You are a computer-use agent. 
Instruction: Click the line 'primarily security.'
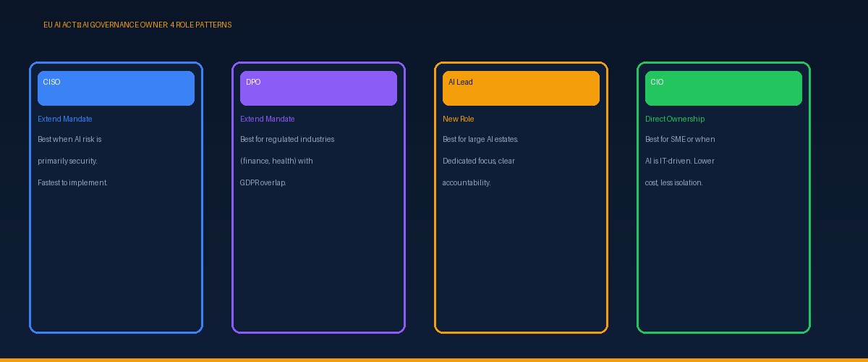tap(67, 161)
